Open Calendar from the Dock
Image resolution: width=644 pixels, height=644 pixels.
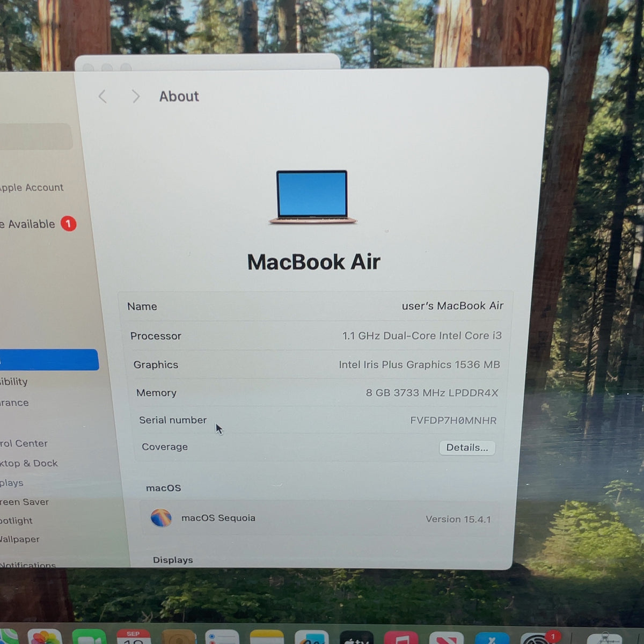[134, 636]
